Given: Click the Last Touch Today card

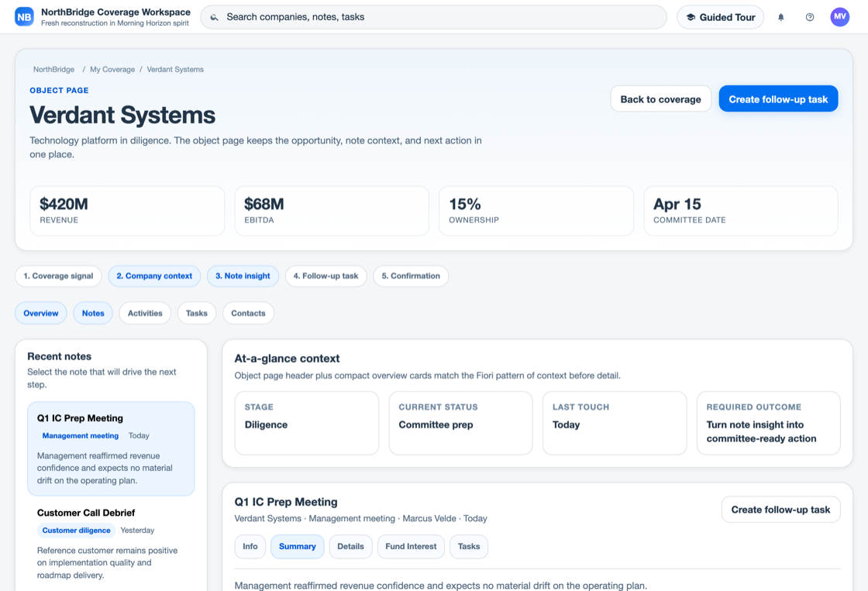Looking at the screenshot, I should coord(615,423).
